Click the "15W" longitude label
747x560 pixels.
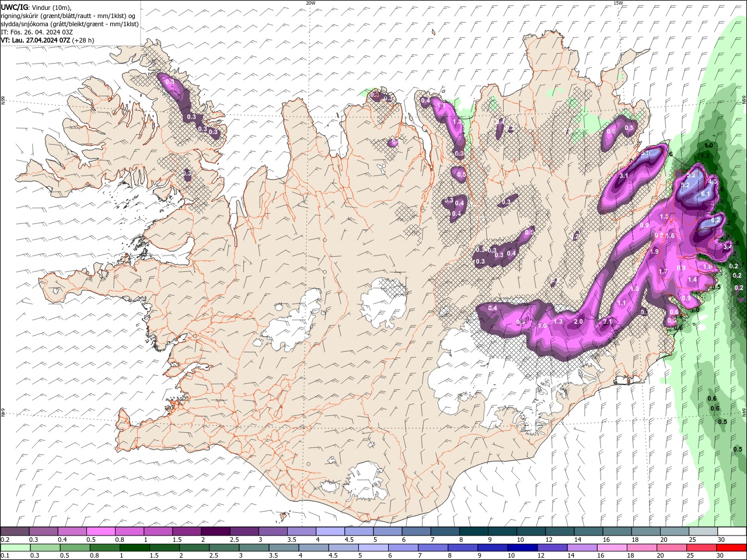pos(618,3)
